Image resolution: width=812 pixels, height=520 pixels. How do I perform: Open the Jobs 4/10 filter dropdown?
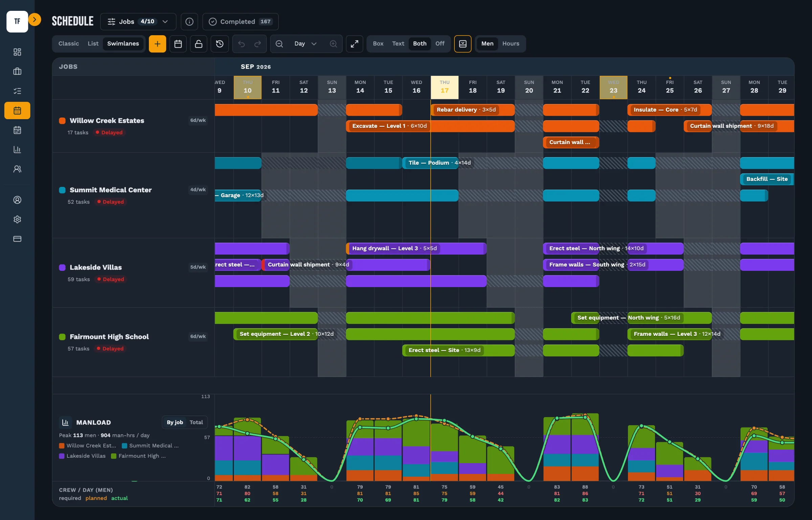(138, 22)
